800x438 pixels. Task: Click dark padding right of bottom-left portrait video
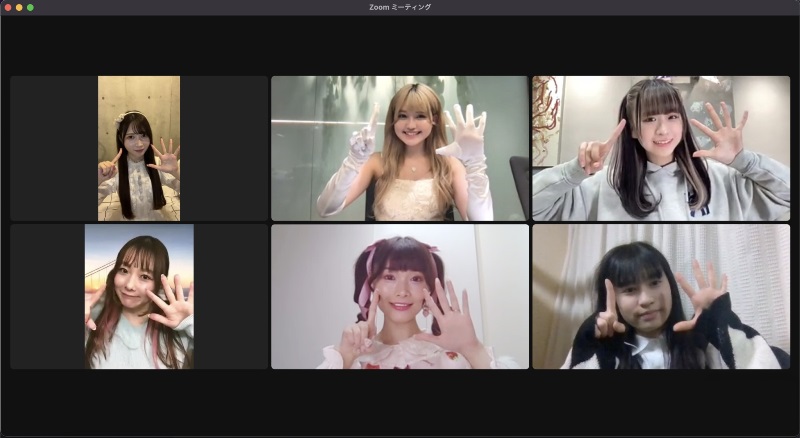(x=231, y=296)
